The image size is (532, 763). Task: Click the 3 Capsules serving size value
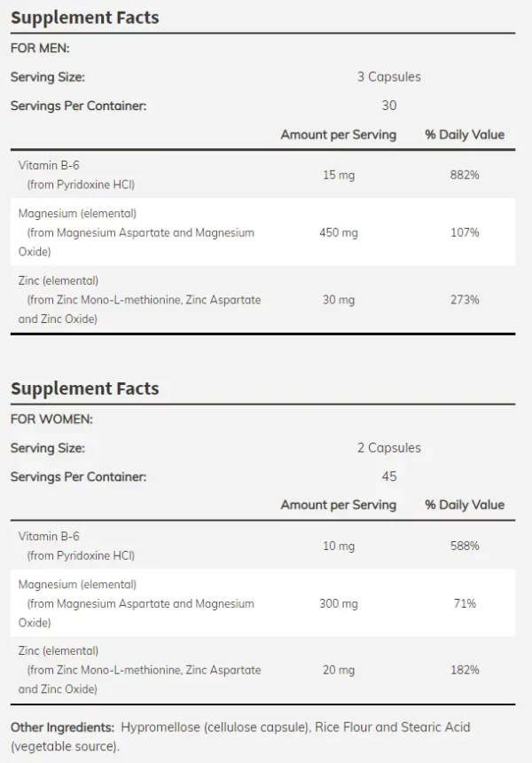pyautogui.click(x=389, y=77)
